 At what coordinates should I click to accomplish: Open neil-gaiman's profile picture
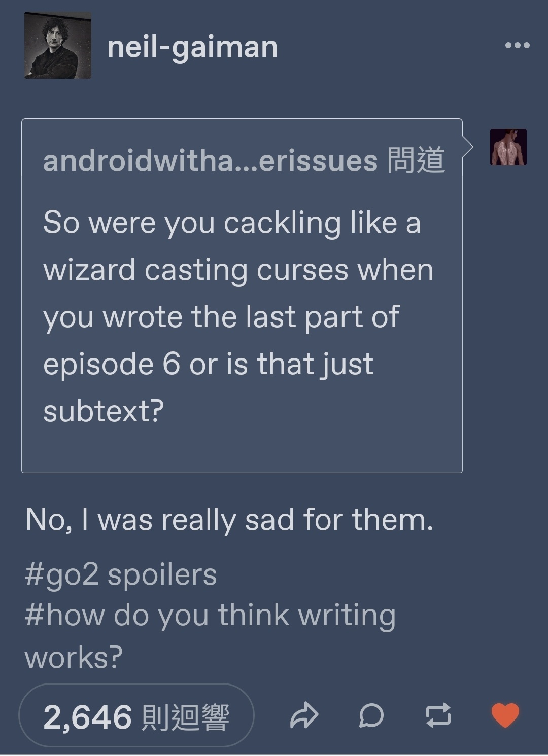(x=58, y=45)
